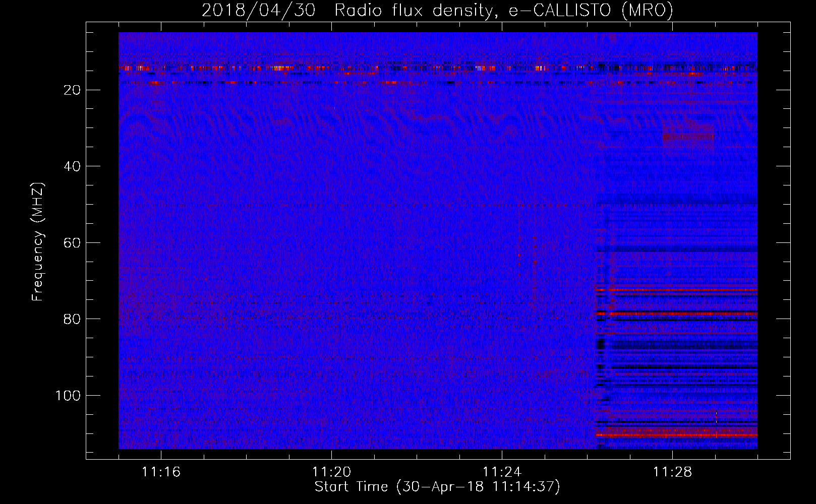816x504 pixels.
Task: Click the plot title '2018/04/30 Radio flux density'
Action: point(347,11)
